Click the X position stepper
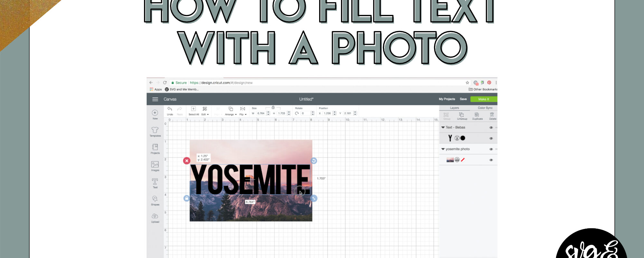Screen dimensions: 644x258 335,113
